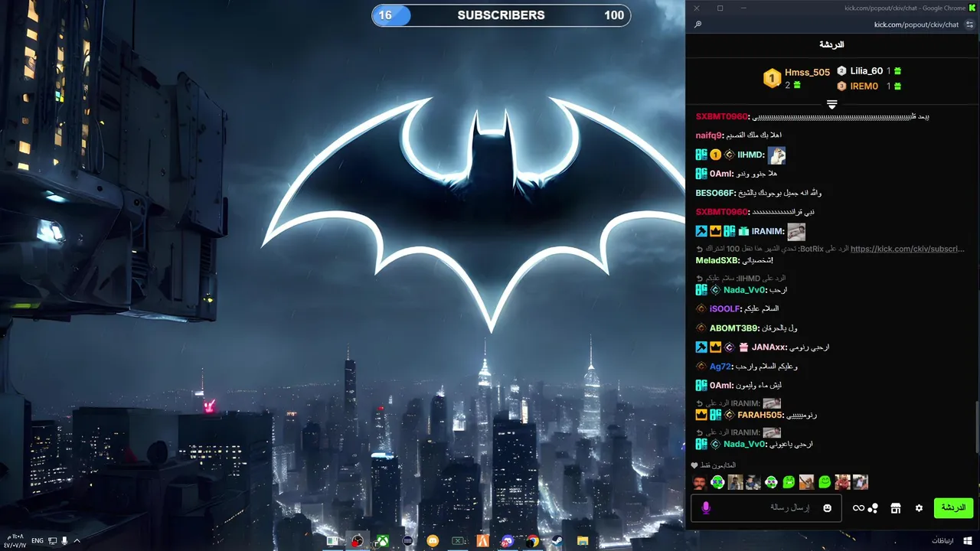Click username MeladSXB in chat
The height and width of the screenshot is (551, 980).
(x=717, y=261)
